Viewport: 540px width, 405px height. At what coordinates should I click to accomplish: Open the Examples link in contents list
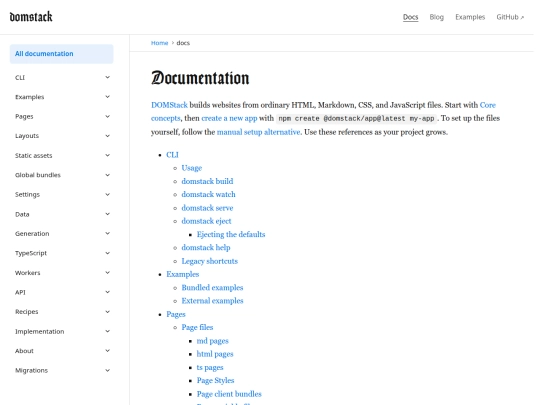point(183,274)
